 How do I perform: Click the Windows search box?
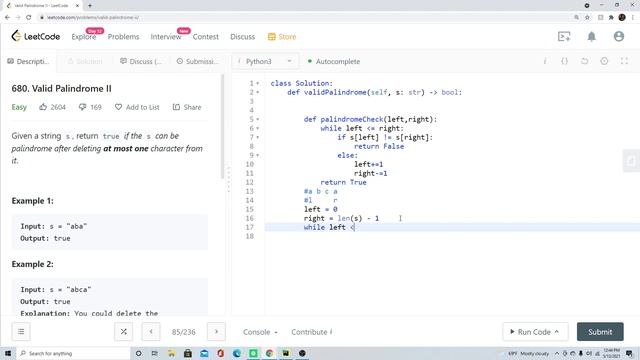(x=73, y=353)
